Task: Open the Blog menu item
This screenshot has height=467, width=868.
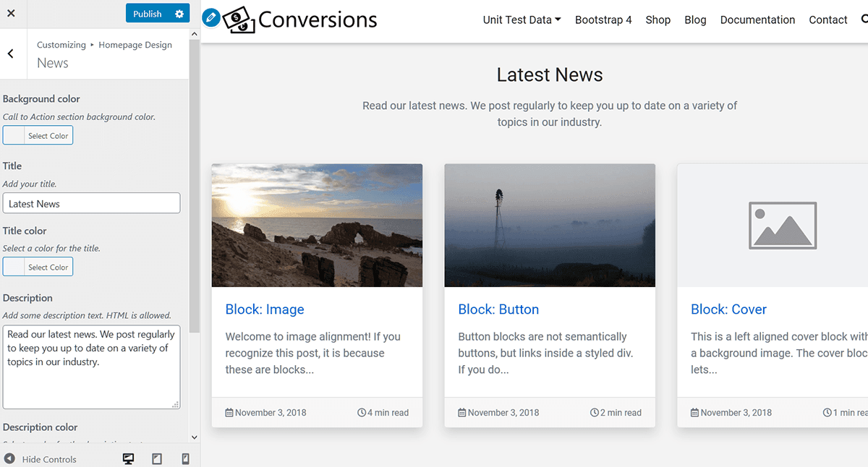Action: pyautogui.click(x=695, y=20)
